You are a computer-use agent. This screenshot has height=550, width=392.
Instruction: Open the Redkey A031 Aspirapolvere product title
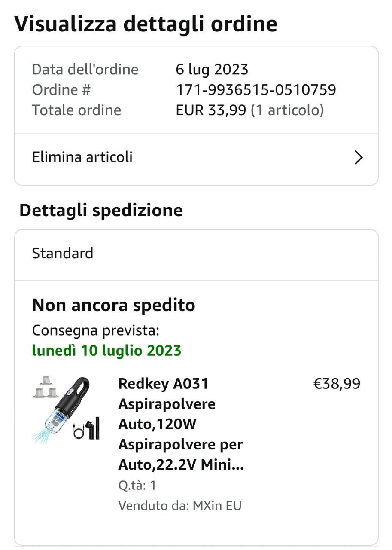(181, 424)
